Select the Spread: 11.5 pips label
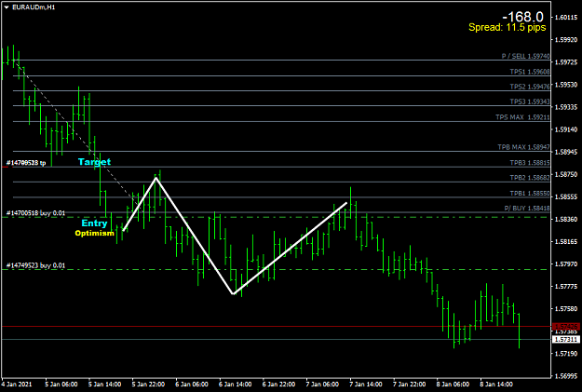This screenshot has width=582, height=392. (507, 28)
